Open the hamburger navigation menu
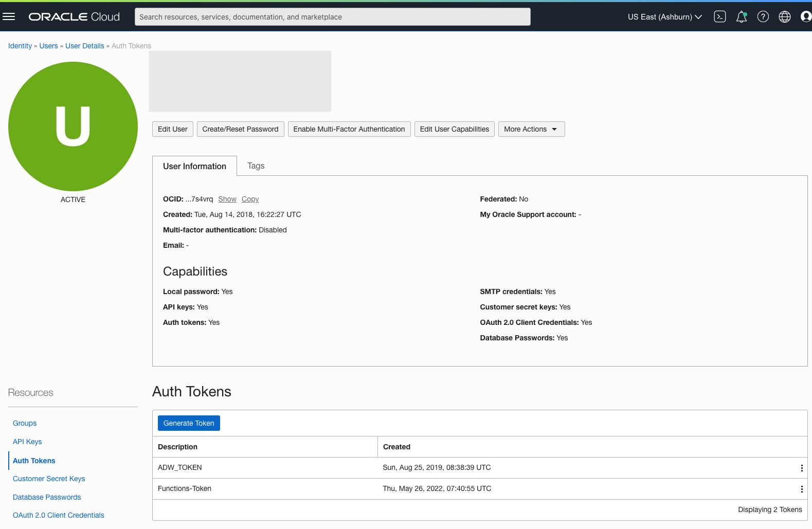Screen dimensions: 812x529 [x=9, y=17]
